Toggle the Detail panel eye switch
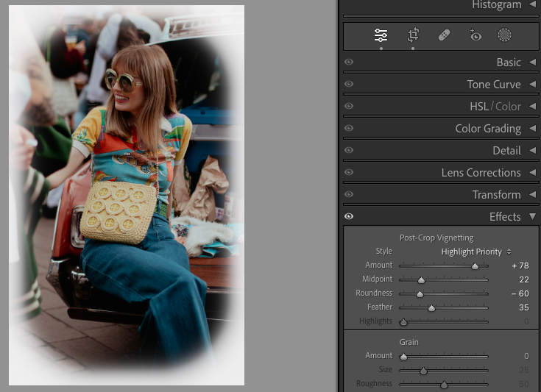The image size is (541, 392). pyautogui.click(x=349, y=151)
